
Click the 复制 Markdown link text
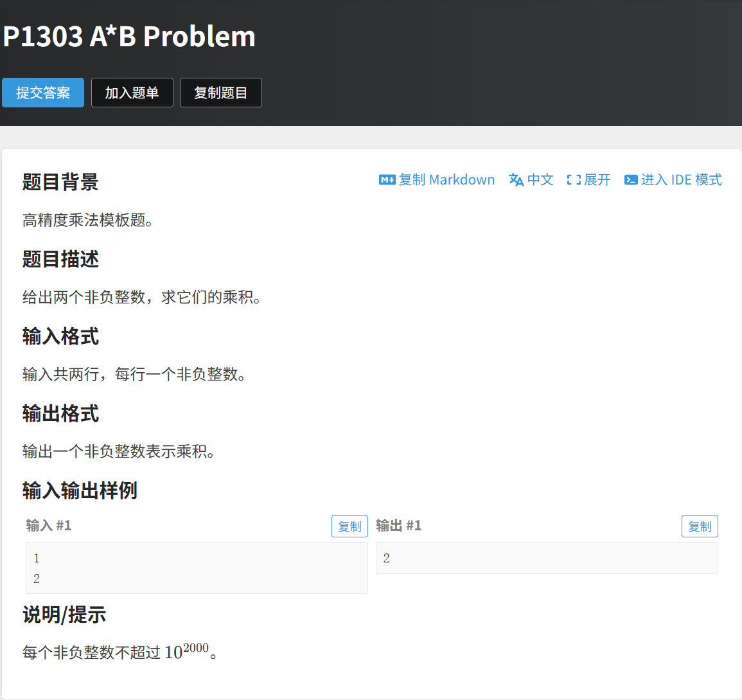[446, 180]
